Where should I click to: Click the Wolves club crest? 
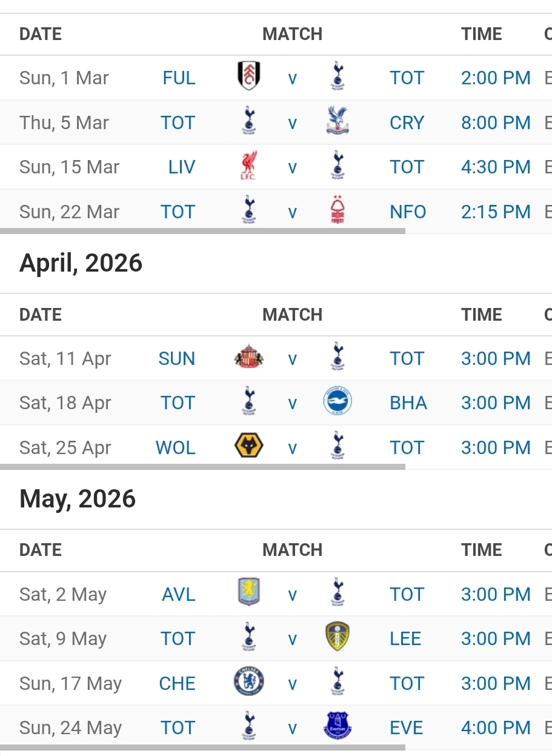tap(248, 447)
